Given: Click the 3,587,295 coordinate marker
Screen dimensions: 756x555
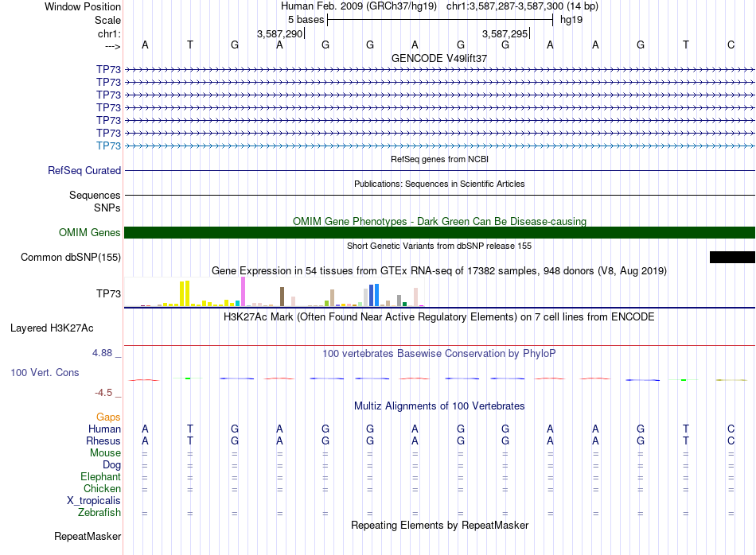Looking at the screenshot, I should click(505, 33).
